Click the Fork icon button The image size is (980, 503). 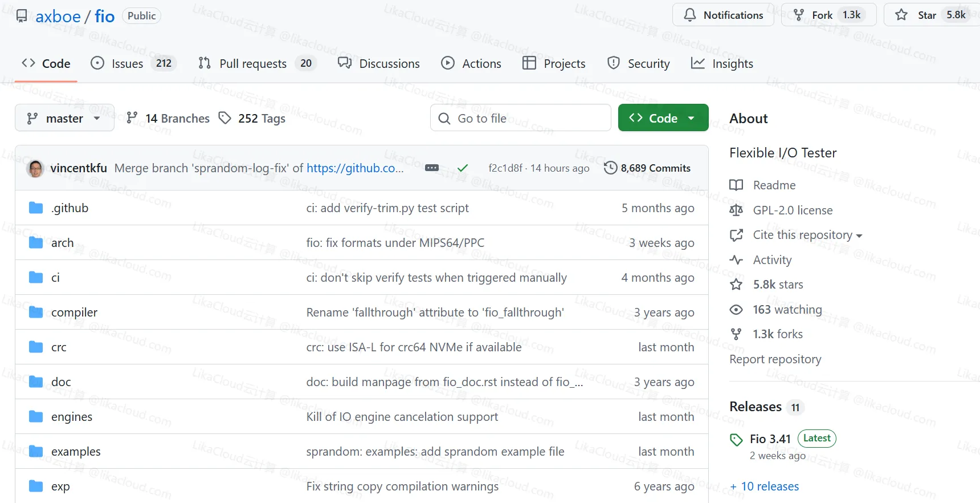[799, 15]
